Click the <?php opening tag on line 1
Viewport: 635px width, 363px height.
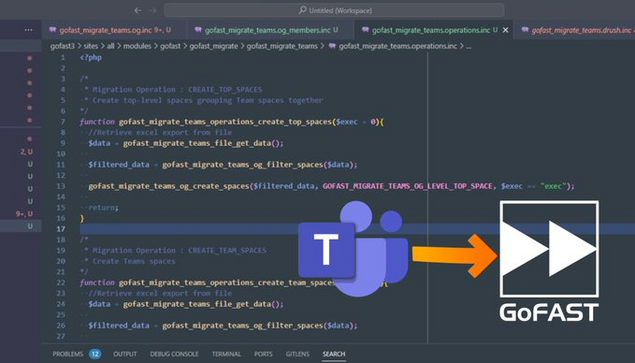click(91, 58)
